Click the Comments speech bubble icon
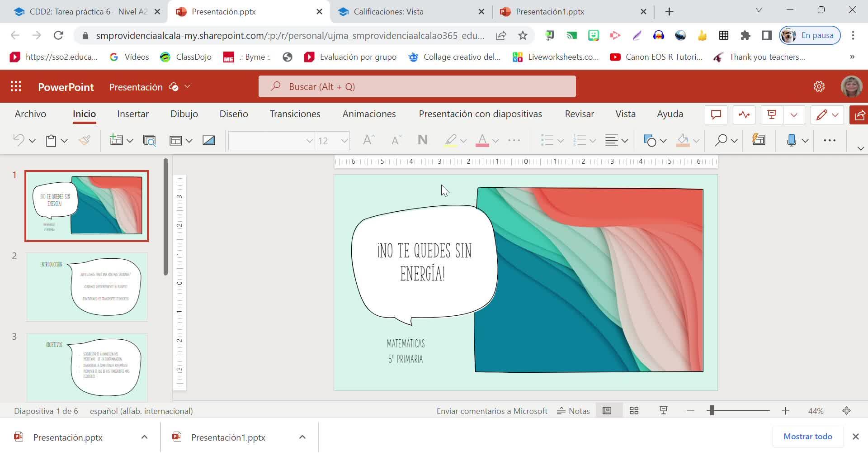This screenshot has width=868, height=456. pos(716,115)
